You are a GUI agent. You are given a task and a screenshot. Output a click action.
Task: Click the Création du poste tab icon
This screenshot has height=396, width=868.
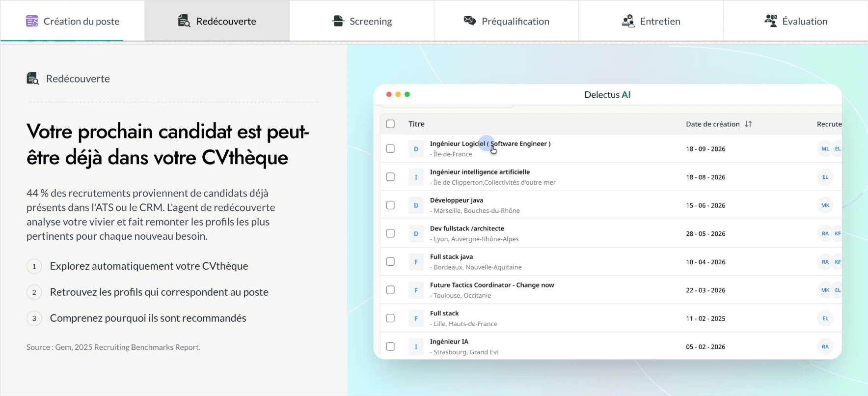32,21
